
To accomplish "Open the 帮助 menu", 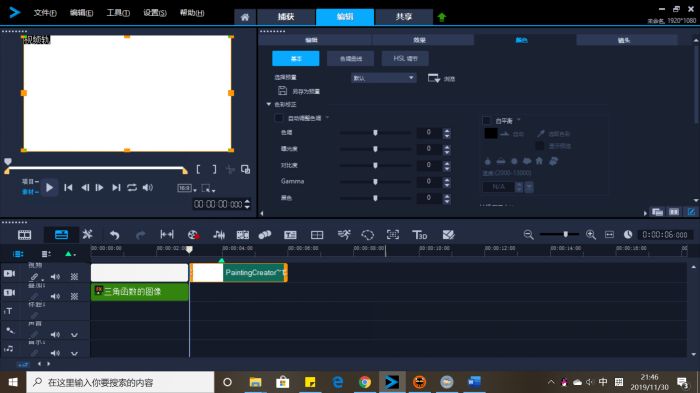I will tap(192, 13).
